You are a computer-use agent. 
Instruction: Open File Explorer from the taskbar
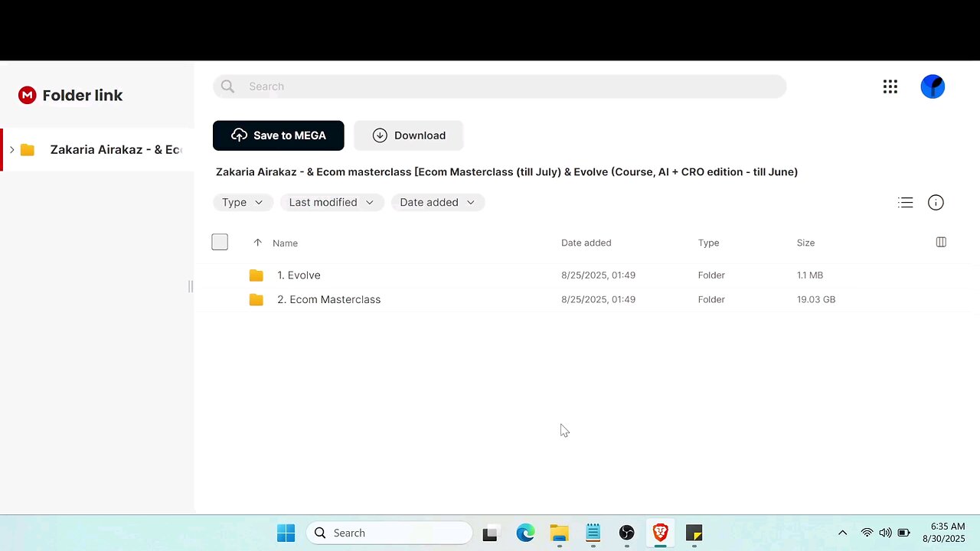click(x=560, y=533)
